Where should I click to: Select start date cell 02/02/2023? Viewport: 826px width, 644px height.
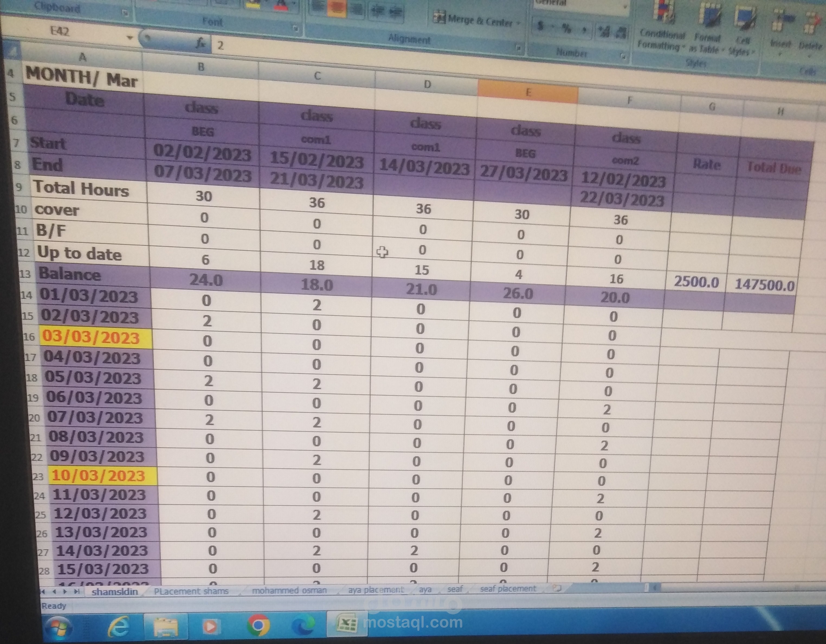202,153
